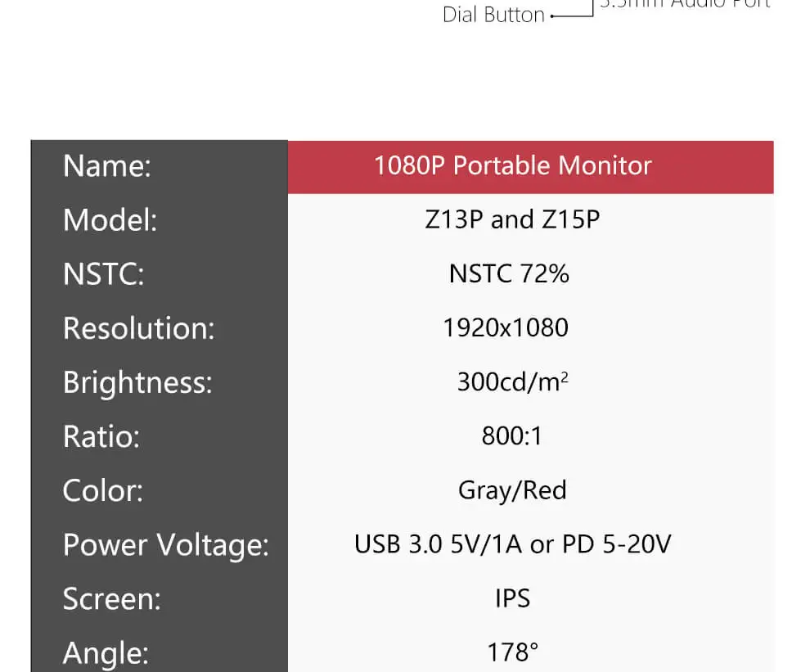Viewport: 810px width, 672px height.
Task: Select the Model: row label
Action: pyautogui.click(x=110, y=220)
